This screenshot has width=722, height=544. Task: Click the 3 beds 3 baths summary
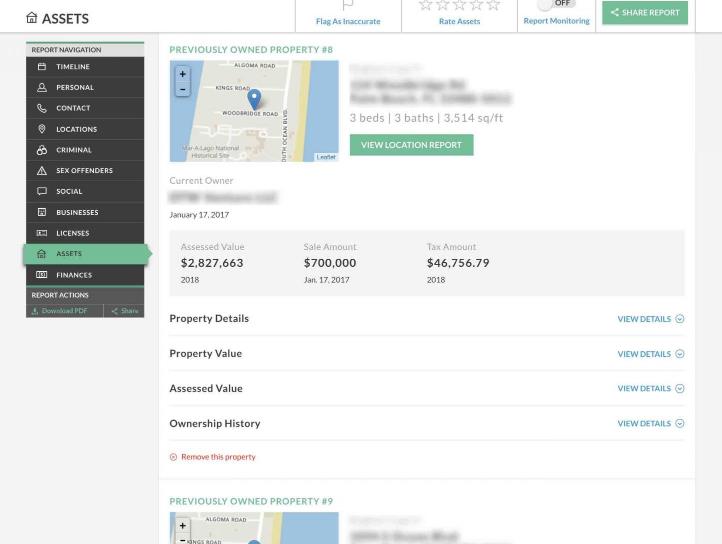[426, 118]
